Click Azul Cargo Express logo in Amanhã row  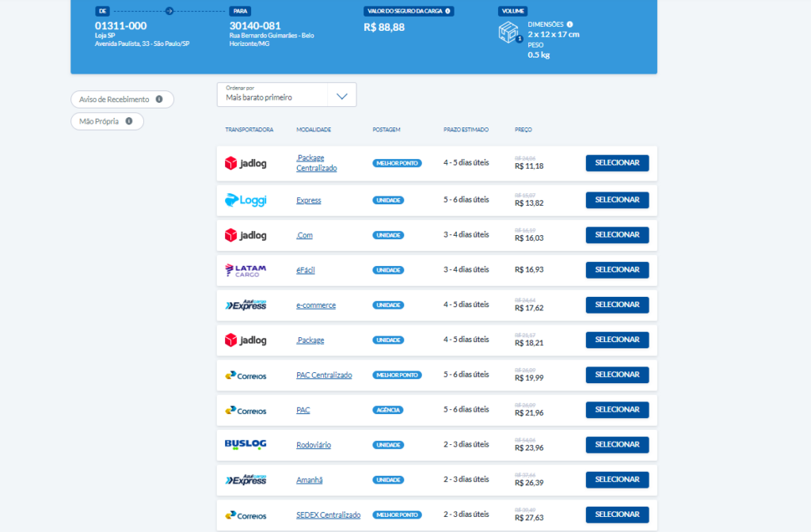(246, 480)
